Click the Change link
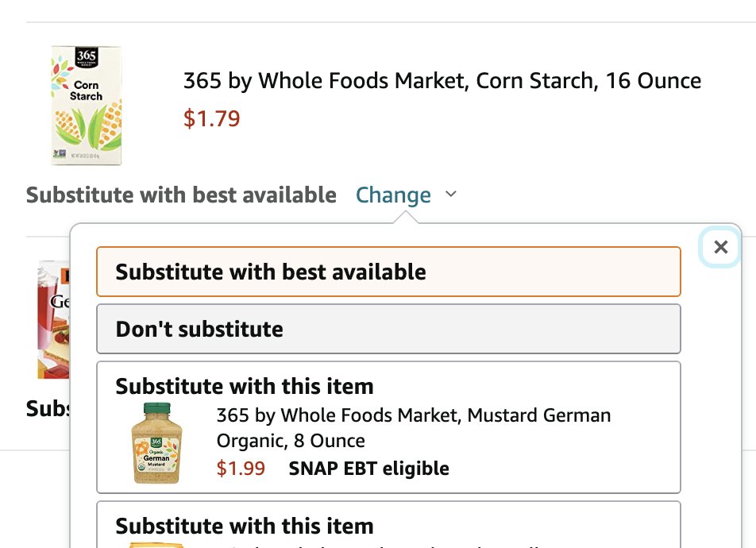The height and width of the screenshot is (548, 756). [393, 195]
